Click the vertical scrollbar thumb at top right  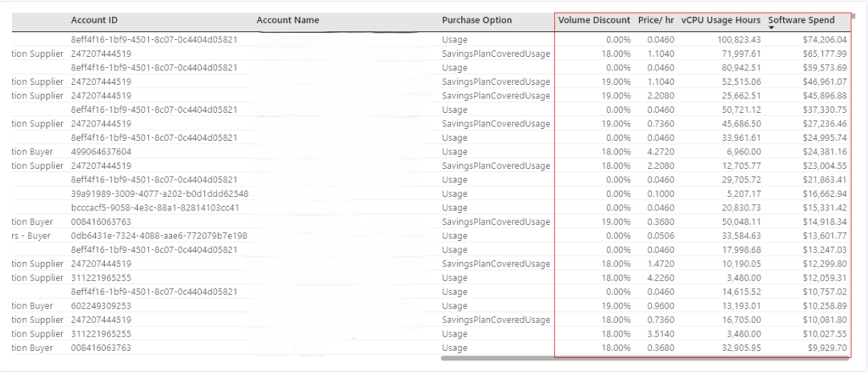click(x=853, y=20)
